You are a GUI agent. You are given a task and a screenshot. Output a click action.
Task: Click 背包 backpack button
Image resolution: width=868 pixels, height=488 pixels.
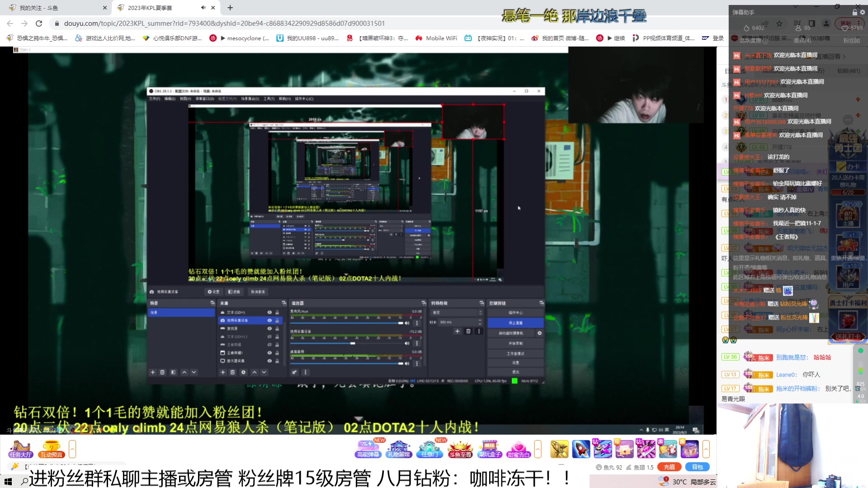point(698,467)
